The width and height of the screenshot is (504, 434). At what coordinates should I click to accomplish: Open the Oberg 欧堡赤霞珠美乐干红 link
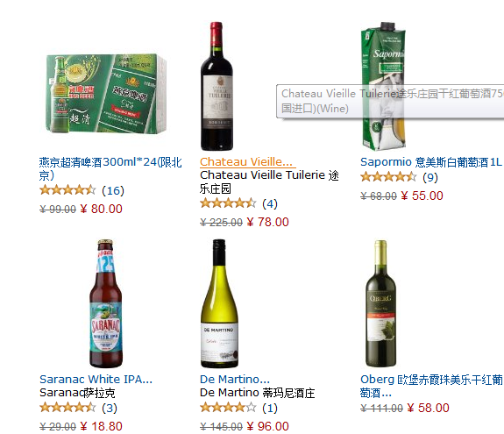click(x=431, y=386)
